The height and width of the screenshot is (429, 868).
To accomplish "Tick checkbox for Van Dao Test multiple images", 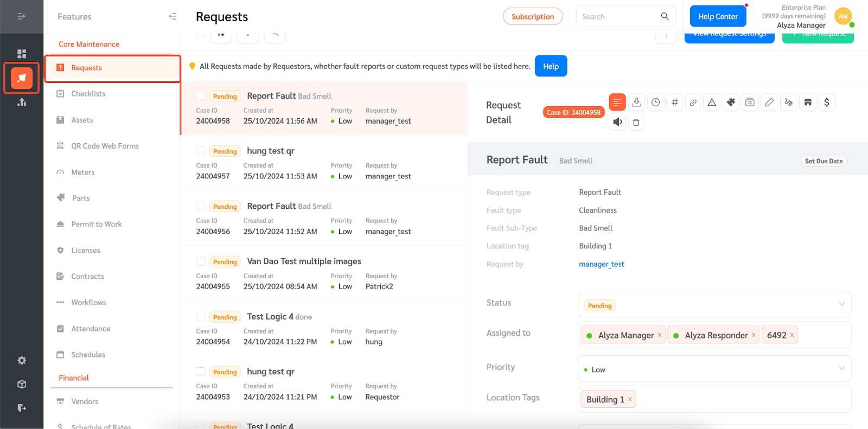I will [201, 261].
